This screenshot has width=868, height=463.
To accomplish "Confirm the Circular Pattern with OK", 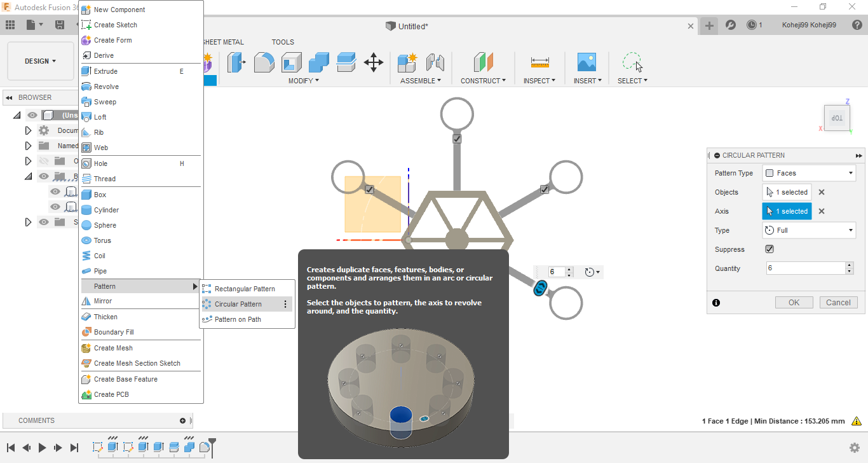I will click(x=794, y=303).
